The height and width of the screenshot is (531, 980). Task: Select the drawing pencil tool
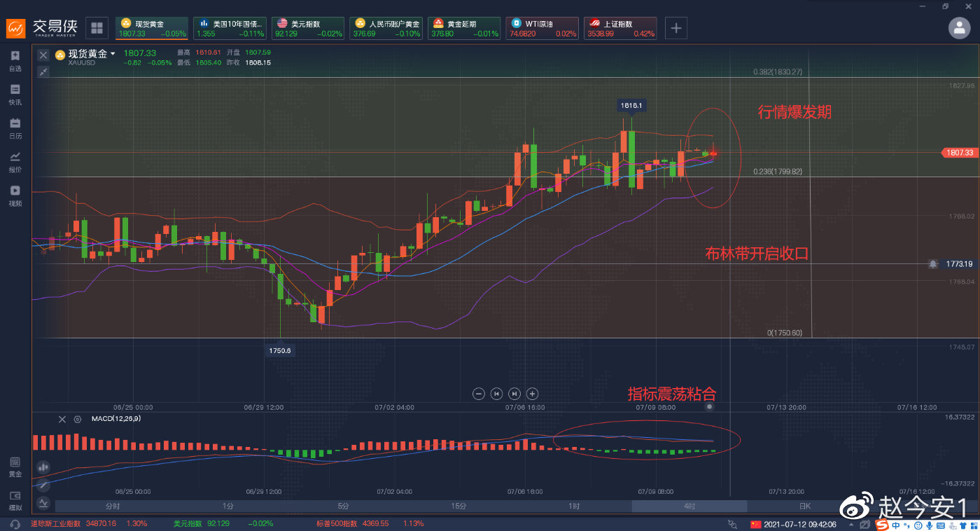click(x=43, y=485)
